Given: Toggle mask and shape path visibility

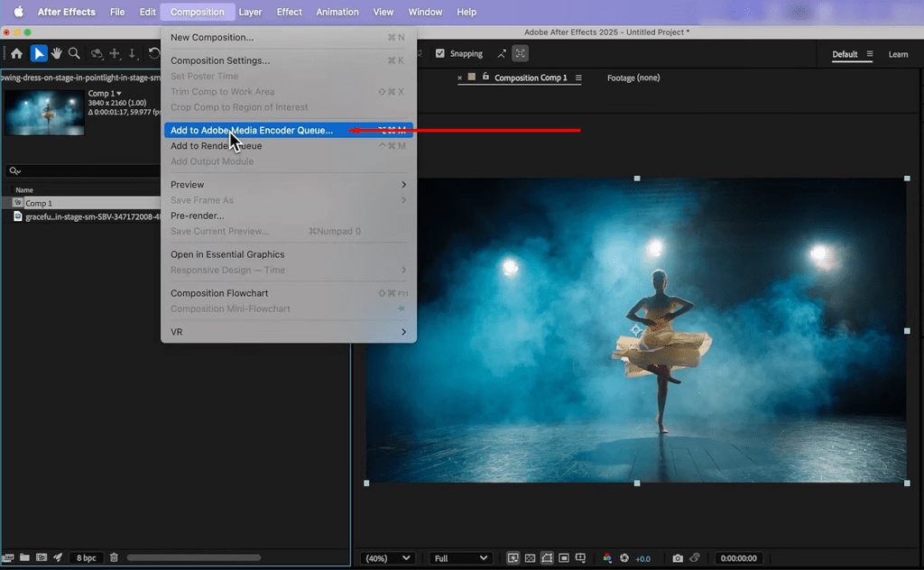Looking at the screenshot, I should pos(547,558).
